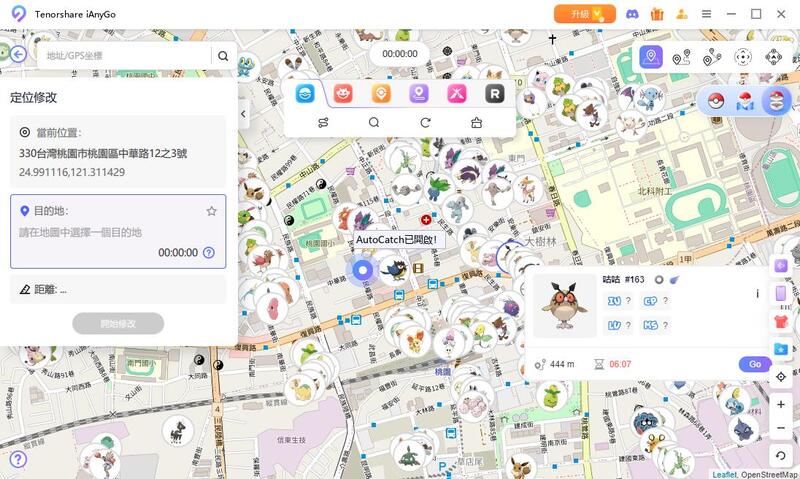Switch to the orange PokéStop pin tab
This screenshot has width=800, height=479.
[381, 94]
